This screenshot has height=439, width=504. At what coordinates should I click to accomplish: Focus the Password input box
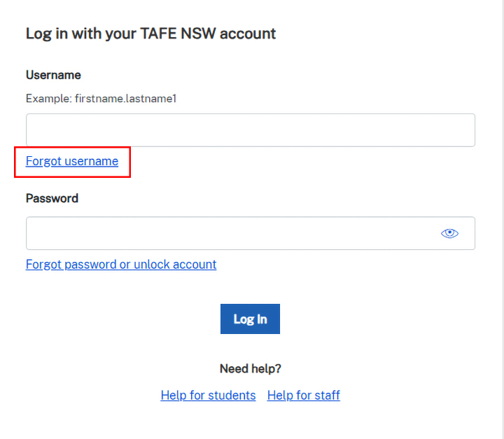(231, 233)
